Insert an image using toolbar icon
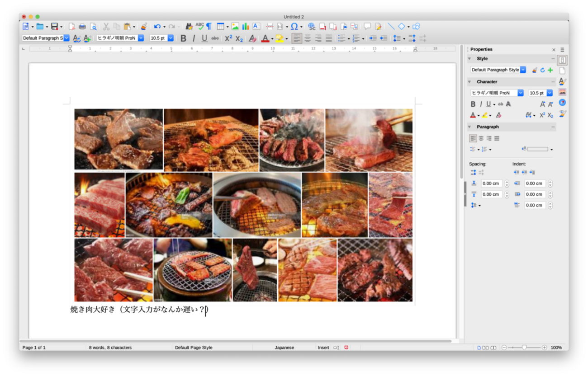 (x=235, y=27)
